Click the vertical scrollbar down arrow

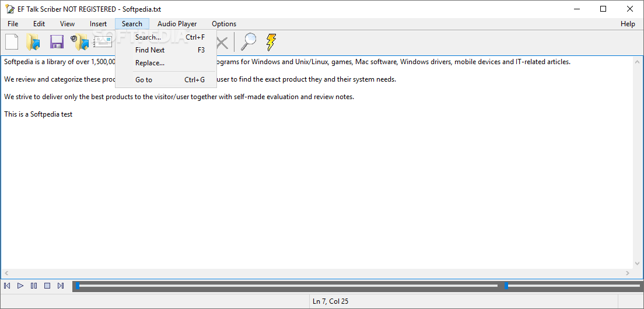[x=638, y=264]
